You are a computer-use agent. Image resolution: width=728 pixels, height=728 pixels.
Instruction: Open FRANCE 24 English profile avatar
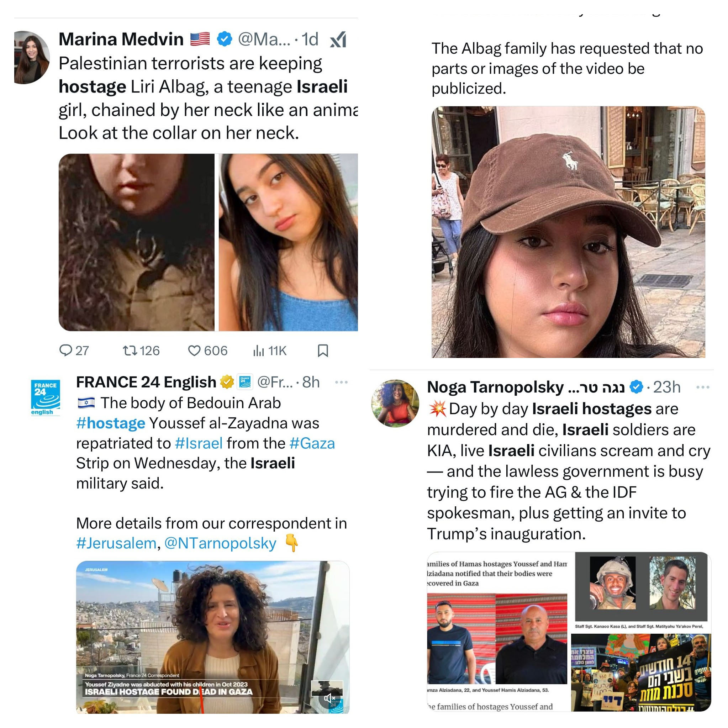click(45, 397)
